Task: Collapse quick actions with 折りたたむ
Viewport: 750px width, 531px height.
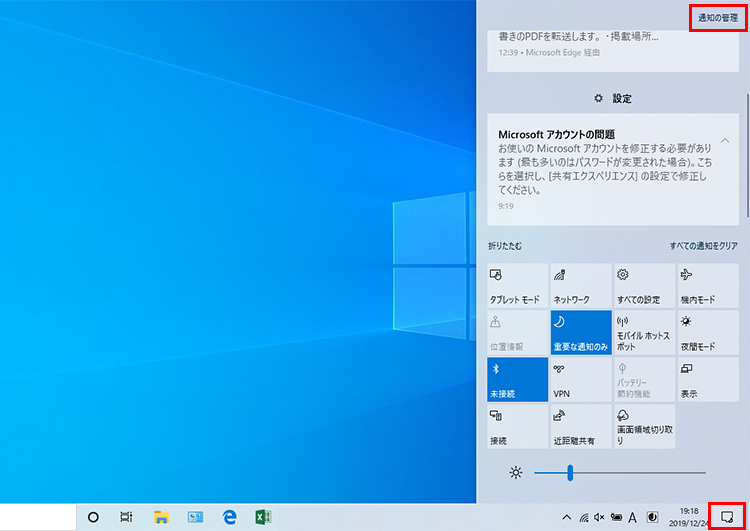Action: click(505, 246)
